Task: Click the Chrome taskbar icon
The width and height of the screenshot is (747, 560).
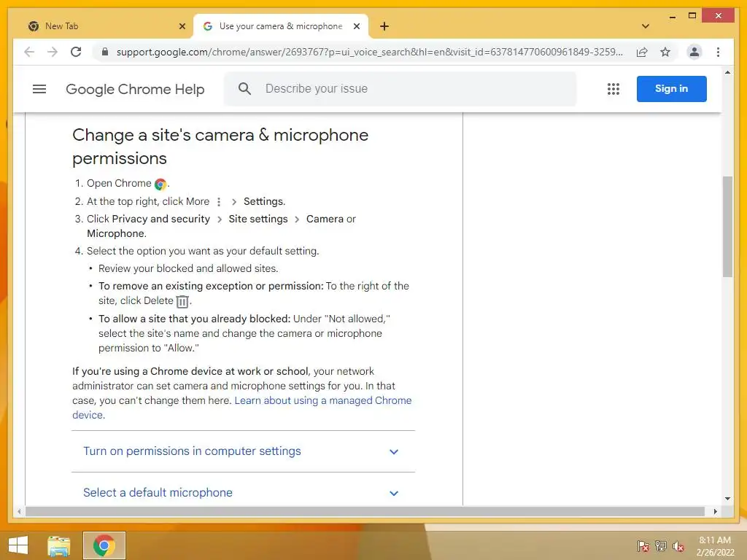Action: (104, 545)
